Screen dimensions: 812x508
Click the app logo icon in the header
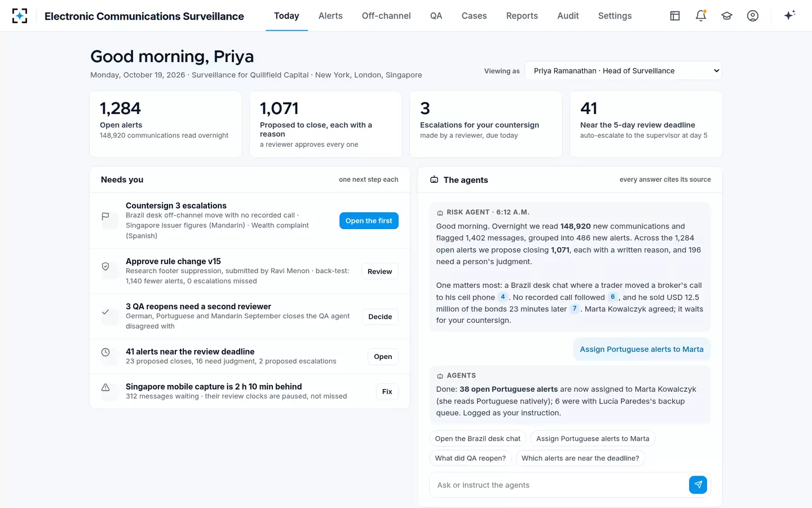tap(20, 16)
